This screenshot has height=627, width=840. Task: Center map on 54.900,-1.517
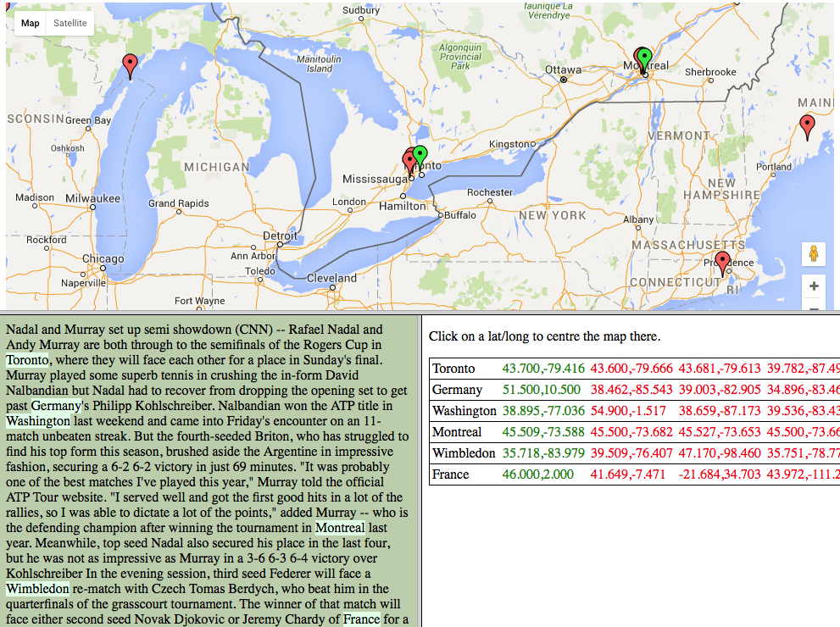click(628, 411)
